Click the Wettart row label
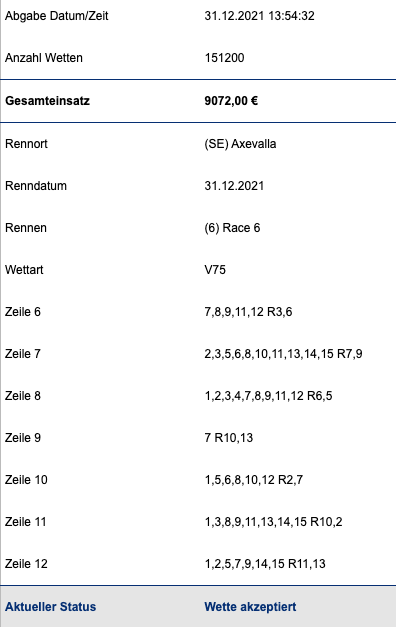Viewport: 396px width, 627px height. 24,270
